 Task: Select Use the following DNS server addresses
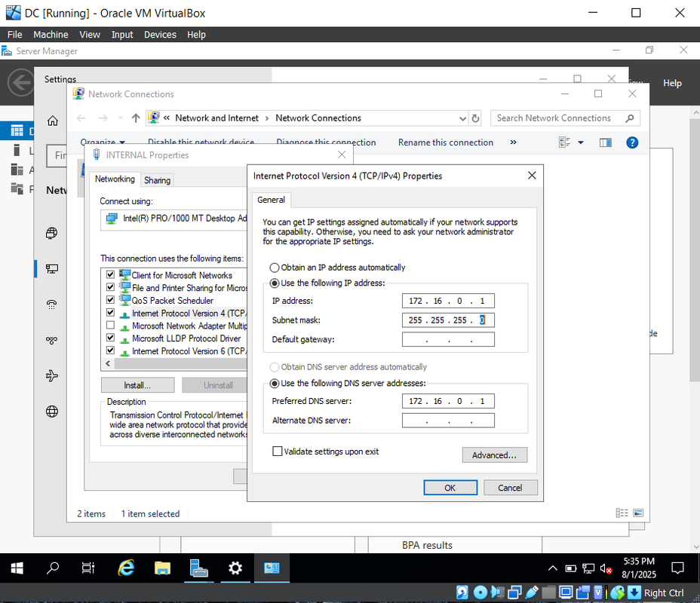[275, 384]
